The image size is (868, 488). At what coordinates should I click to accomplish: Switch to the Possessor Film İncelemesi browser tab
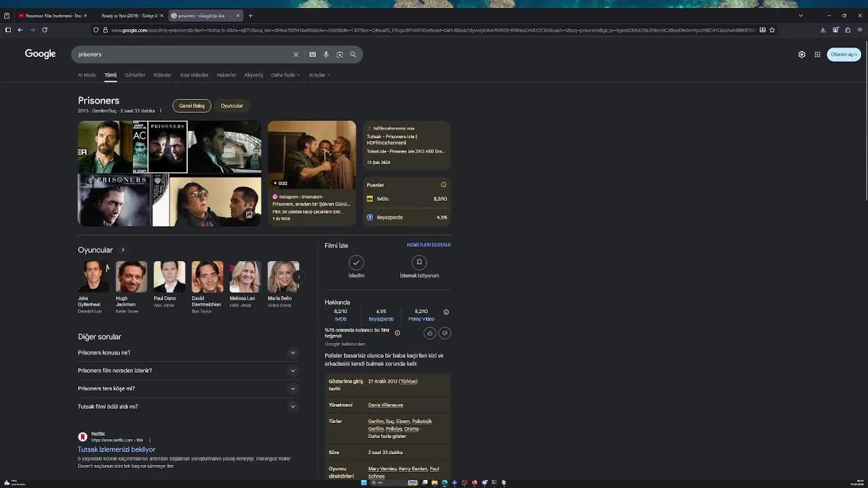[x=51, y=16]
